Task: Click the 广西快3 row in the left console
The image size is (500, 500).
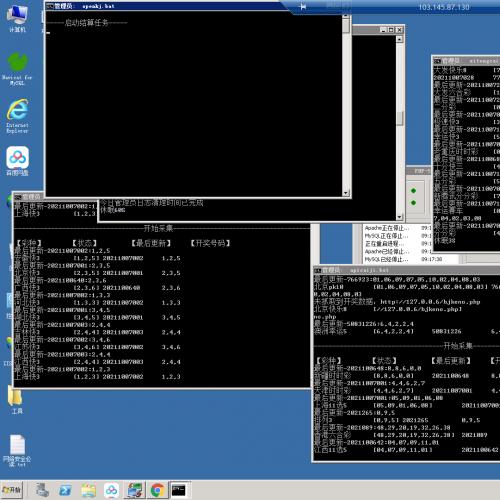Action: coord(97,288)
